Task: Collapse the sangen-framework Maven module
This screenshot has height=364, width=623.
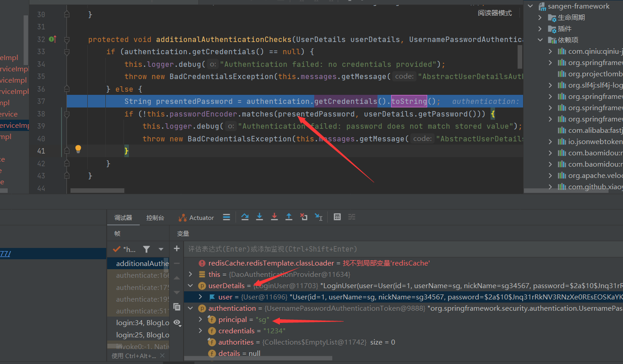Action: (530, 6)
